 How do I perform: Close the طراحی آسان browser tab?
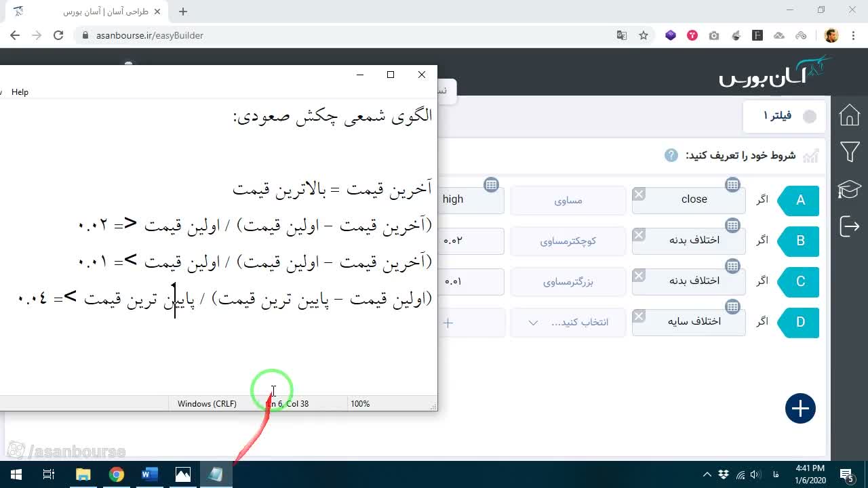pos(159,12)
